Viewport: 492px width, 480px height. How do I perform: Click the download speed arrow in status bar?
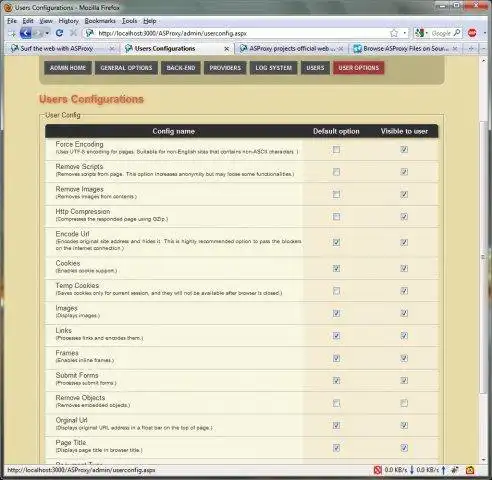(x=412, y=470)
